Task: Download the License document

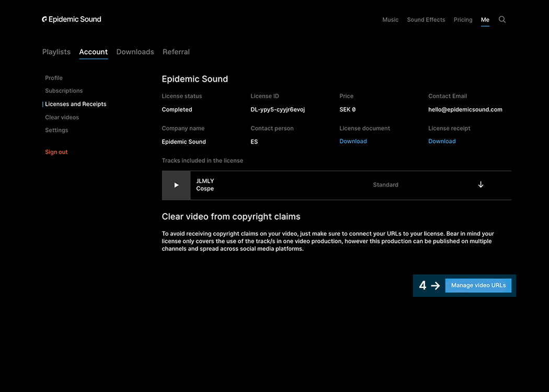Action: [x=353, y=141]
